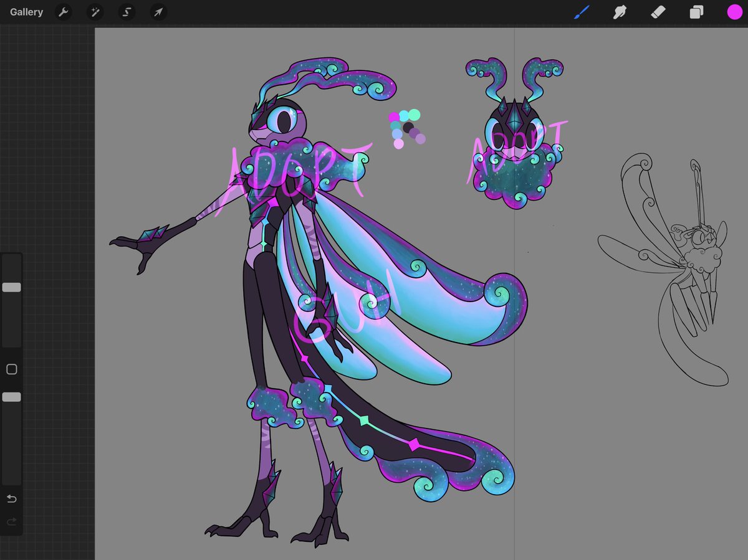This screenshot has width=748, height=560.
Task: Switch to the Smudge tool
Action: coord(620,12)
